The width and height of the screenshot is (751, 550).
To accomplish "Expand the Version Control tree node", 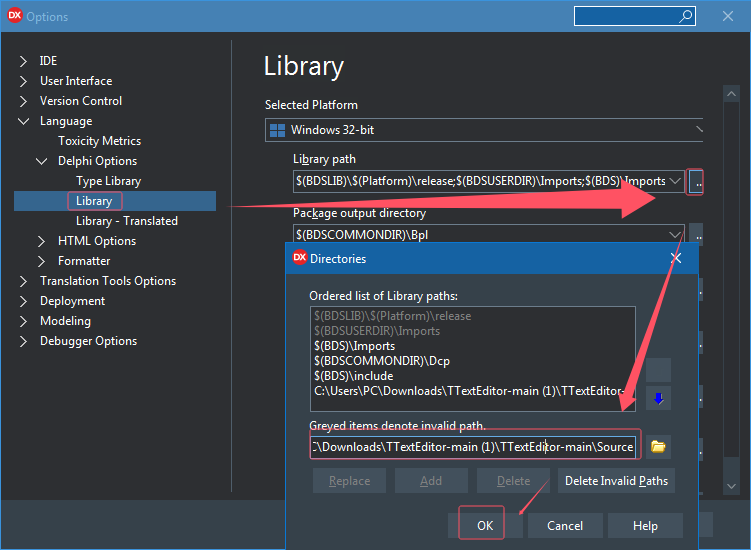I will 23,101.
